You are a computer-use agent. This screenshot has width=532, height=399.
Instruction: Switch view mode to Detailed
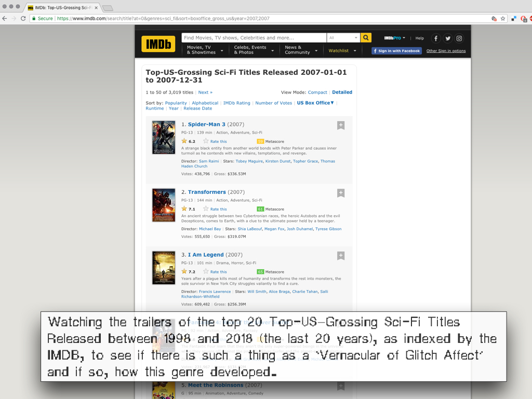[x=342, y=92]
